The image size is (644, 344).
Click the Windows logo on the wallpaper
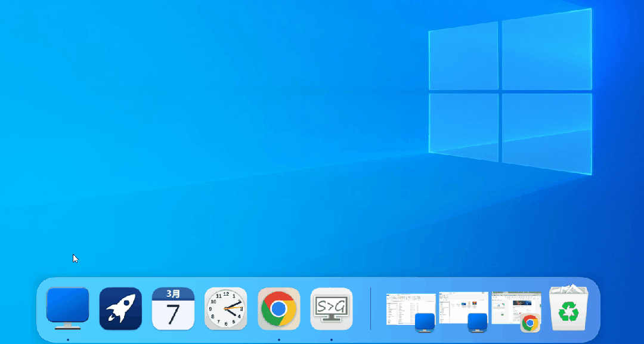pos(510,92)
